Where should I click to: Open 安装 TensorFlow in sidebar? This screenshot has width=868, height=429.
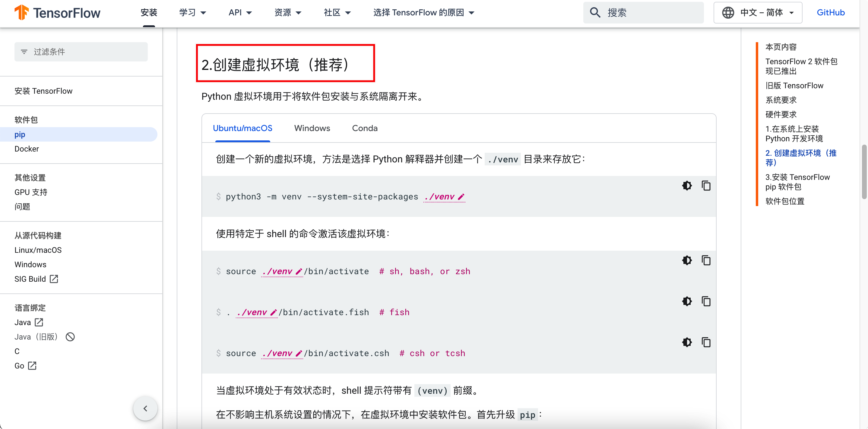point(43,91)
